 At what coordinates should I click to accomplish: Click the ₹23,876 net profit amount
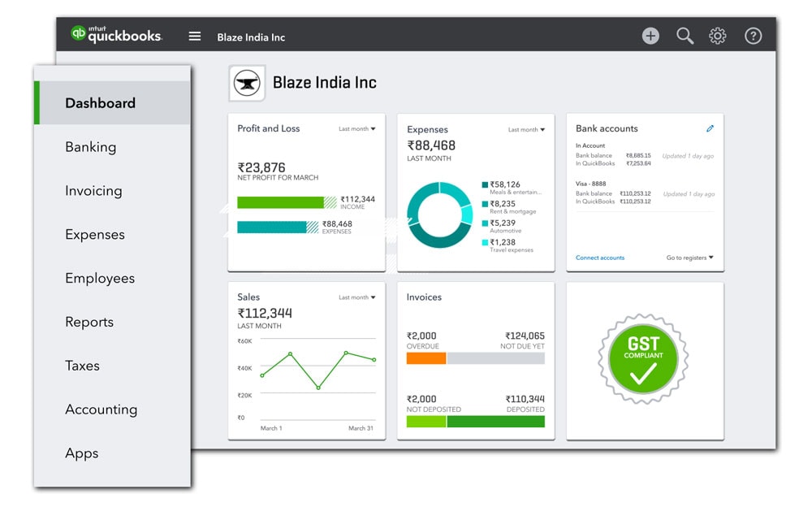(261, 167)
